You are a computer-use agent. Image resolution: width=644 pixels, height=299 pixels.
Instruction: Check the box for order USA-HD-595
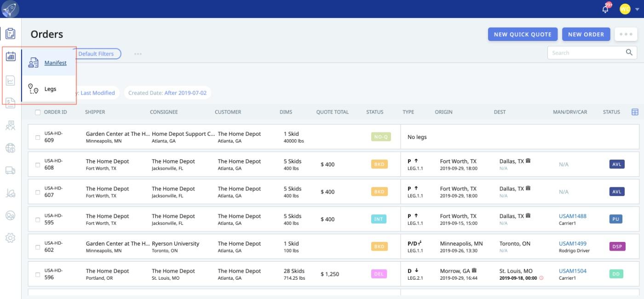(38, 219)
